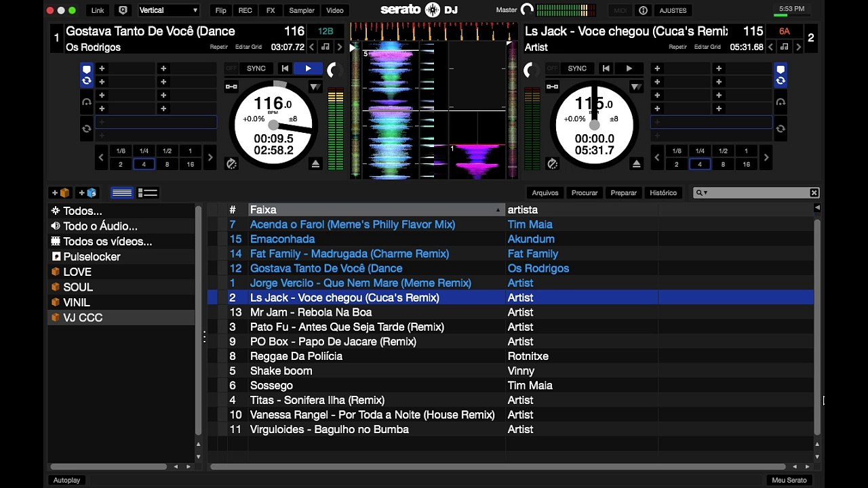868x488 pixels.
Task: Add first cue point on deck 1
Action: click(x=102, y=68)
